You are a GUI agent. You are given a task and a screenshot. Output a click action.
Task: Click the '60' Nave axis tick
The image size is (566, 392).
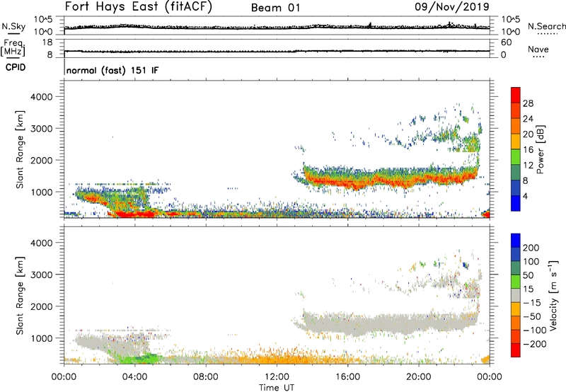point(506,42)
